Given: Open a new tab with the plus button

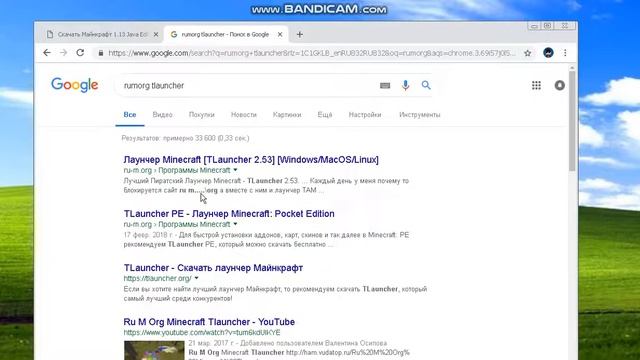Looking at the screenshot, I should pos(300,35).
